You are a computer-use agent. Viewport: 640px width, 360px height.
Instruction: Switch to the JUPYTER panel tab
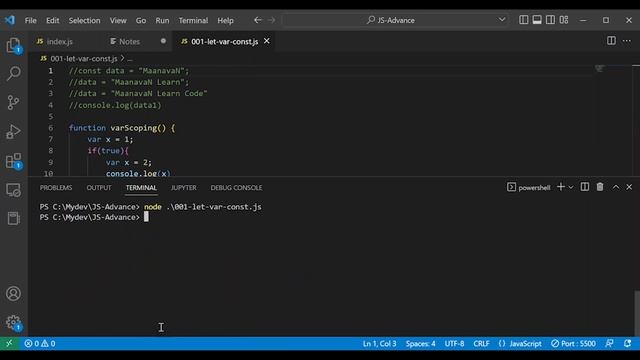coord(184,187)
